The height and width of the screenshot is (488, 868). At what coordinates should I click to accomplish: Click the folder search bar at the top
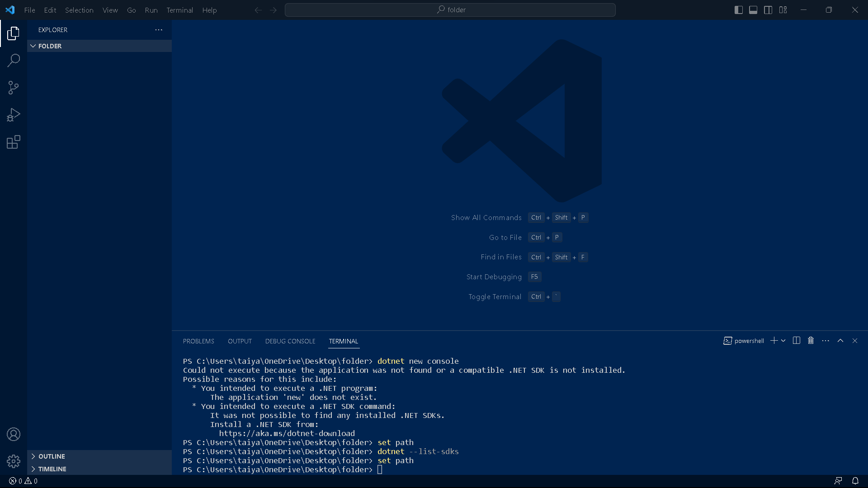450,9
